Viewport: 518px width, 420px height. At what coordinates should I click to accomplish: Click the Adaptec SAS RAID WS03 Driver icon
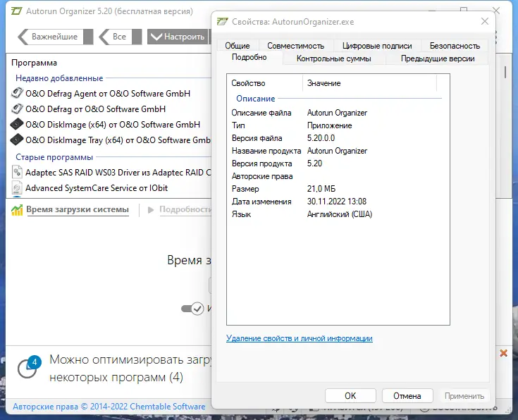tap(17, 172)
